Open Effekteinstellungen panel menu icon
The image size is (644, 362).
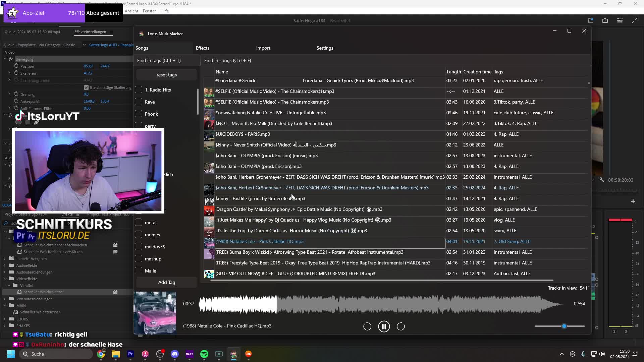pos(111,32)
